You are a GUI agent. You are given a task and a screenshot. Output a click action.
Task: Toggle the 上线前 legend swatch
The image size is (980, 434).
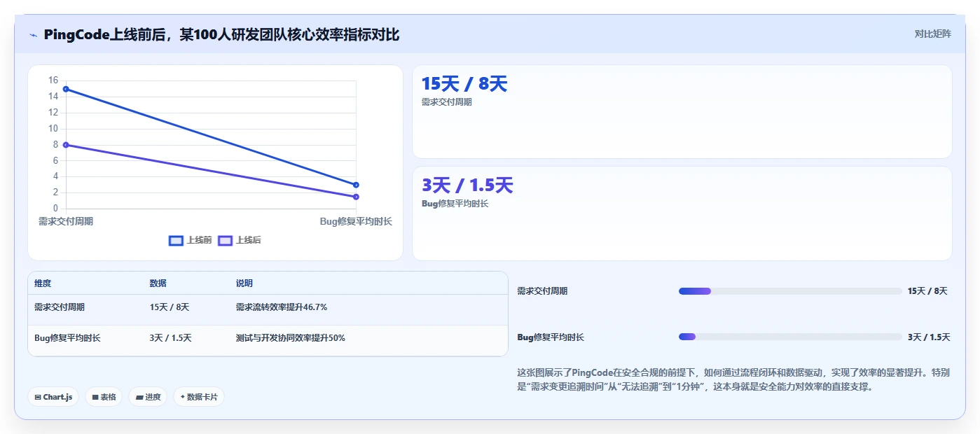[x=176, y=240]
